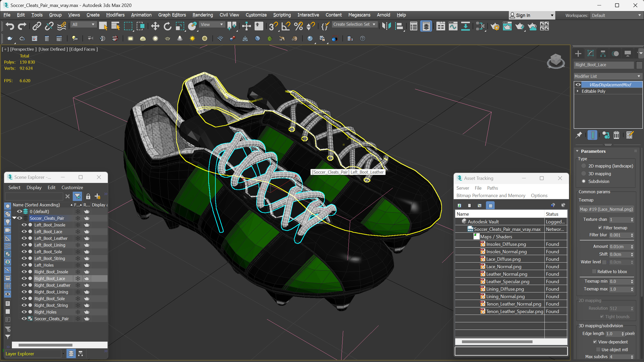
Task: Toggle View-dependent checkbox
Action: 595,342
